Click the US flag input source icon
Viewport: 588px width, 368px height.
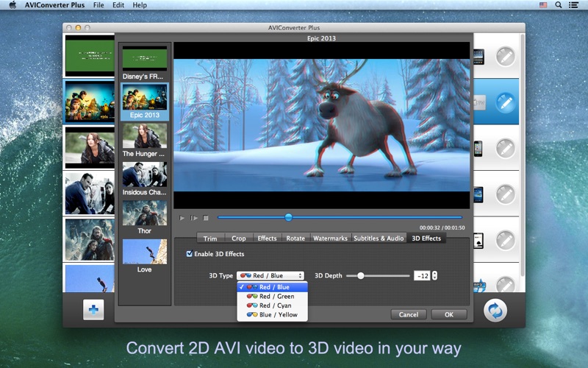pos(543,5)
